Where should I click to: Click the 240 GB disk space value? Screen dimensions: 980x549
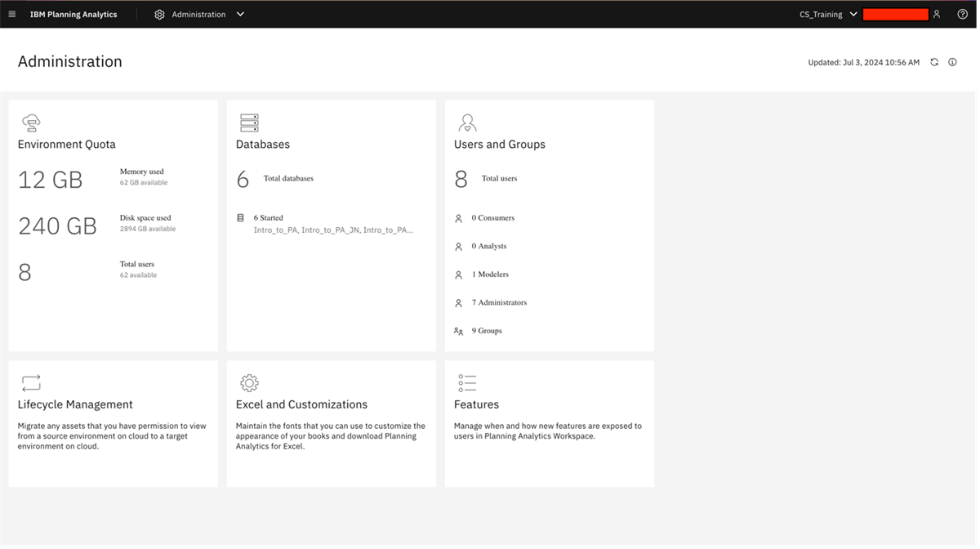pos(57,226)
